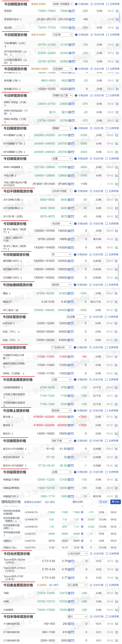This screenshot has height=644, width=122.
Task: Click envelope icon for 201/2B卷(佛山)
Action: click(73, 208)
